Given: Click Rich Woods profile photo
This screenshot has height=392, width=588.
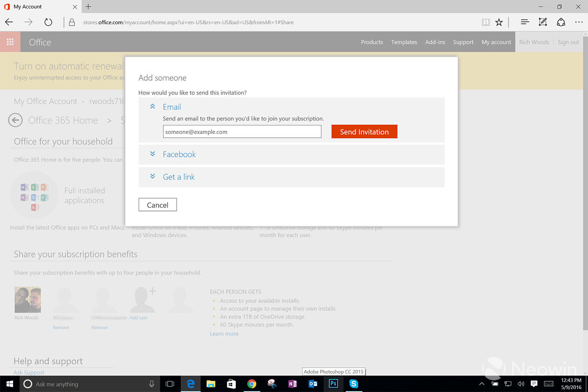Looking at the screenshot, I should (28, 300).
